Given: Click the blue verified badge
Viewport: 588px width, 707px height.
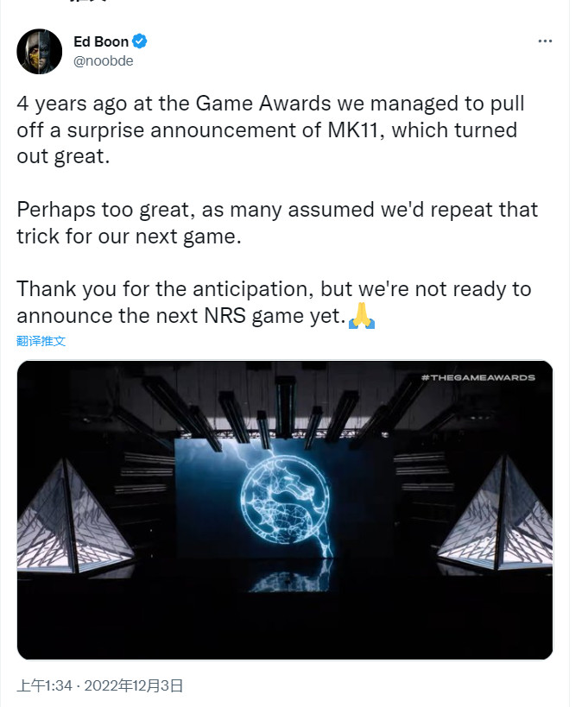Looking at the screenshot, I should (x=138, y=41).
